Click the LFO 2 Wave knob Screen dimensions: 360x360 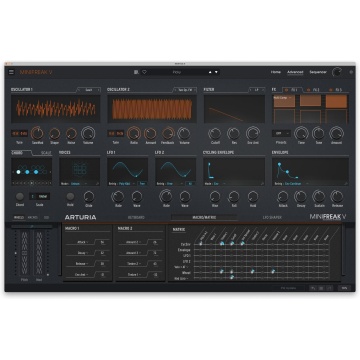pos(185,197)
